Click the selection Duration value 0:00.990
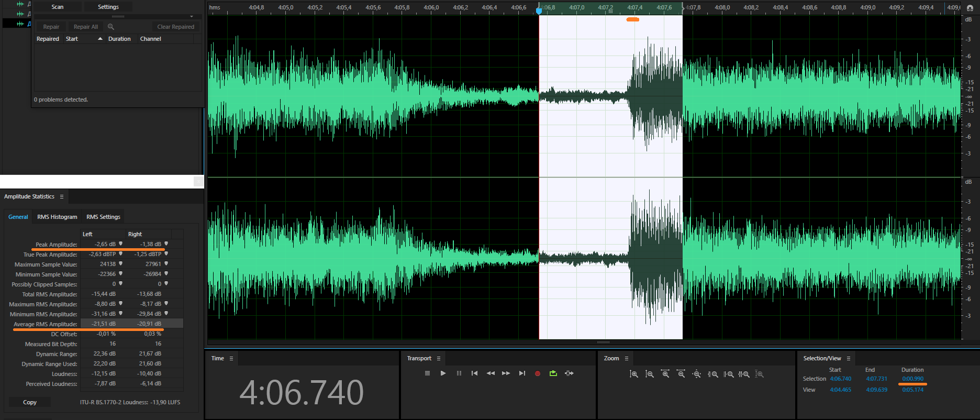The width and height of the screenshot is (980, 420). [912, 379]
